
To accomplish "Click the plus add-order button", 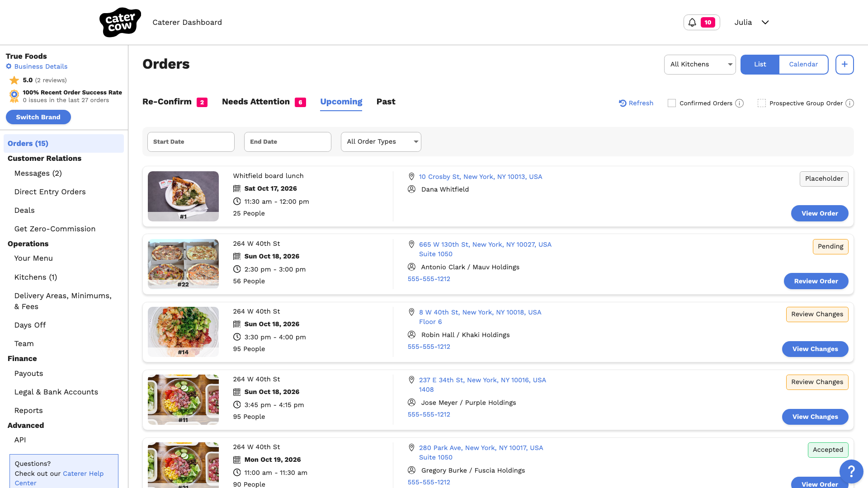I will (844, 64).
